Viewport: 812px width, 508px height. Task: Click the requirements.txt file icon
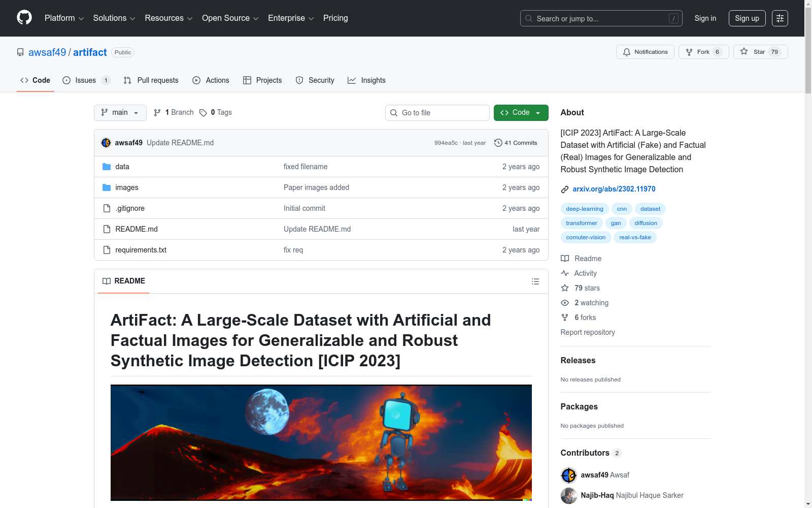(107, 250)
